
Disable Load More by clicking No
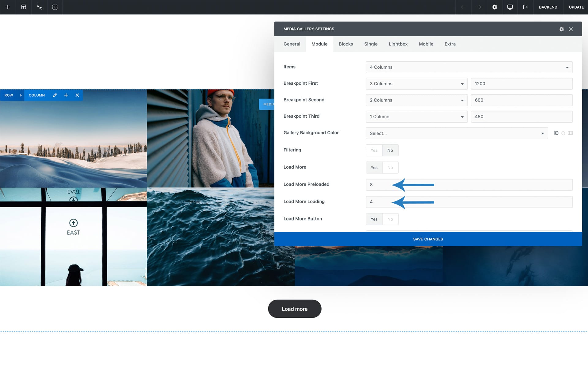click(390, 167)
